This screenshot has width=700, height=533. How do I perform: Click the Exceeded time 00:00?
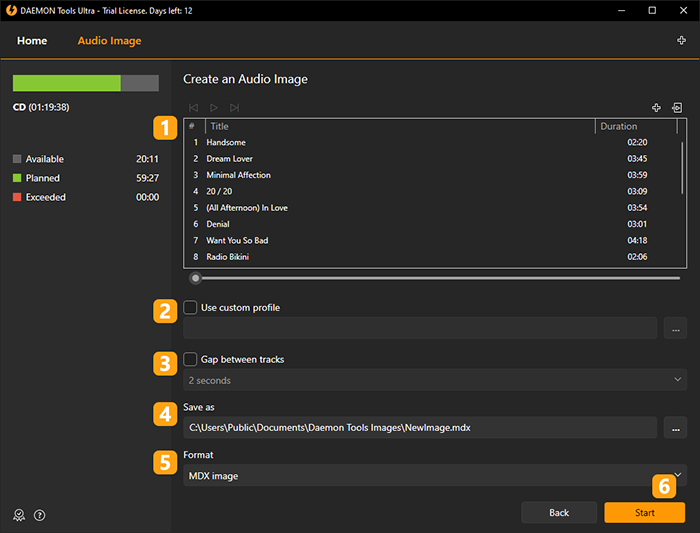(x=147, y=197)
